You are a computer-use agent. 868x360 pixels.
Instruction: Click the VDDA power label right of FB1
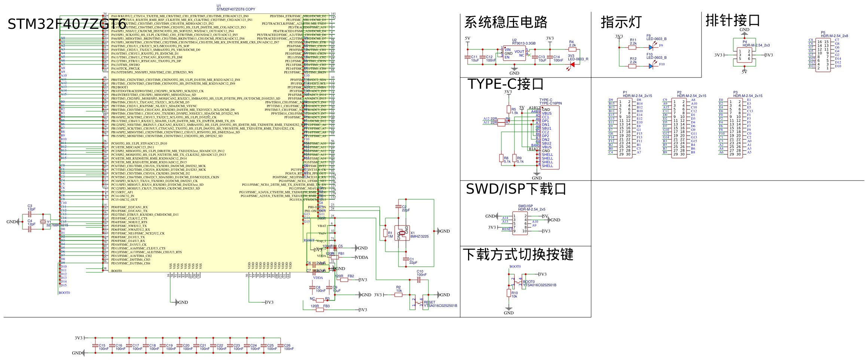tap(361, 257)
